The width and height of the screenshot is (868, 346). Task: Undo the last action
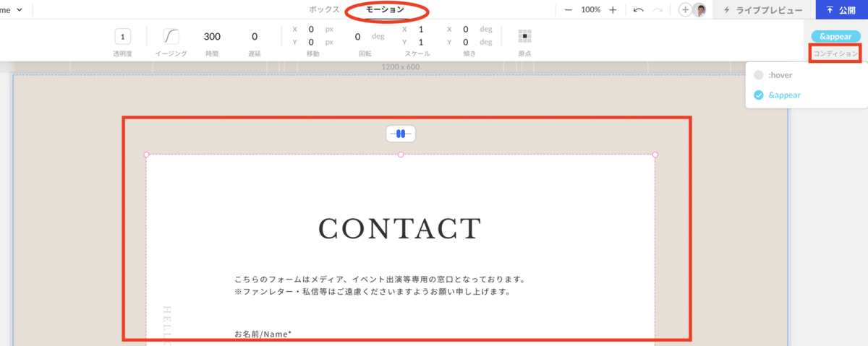[639, 10]
